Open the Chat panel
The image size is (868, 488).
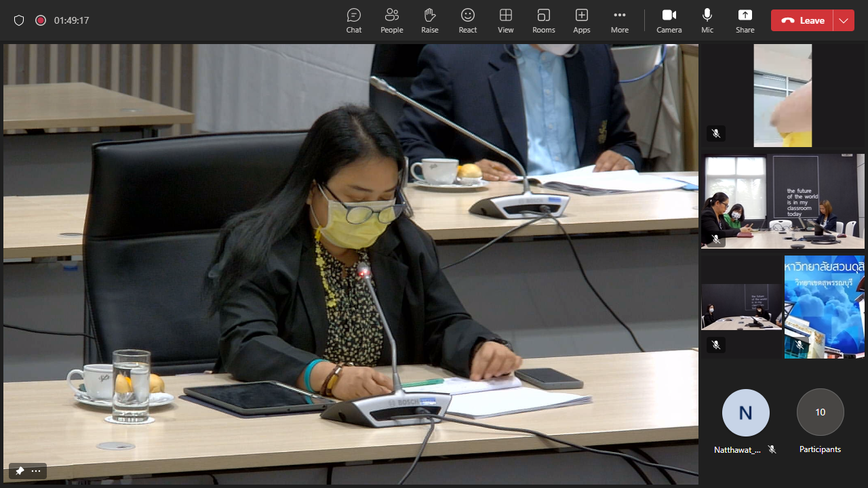tap(354, 20)
